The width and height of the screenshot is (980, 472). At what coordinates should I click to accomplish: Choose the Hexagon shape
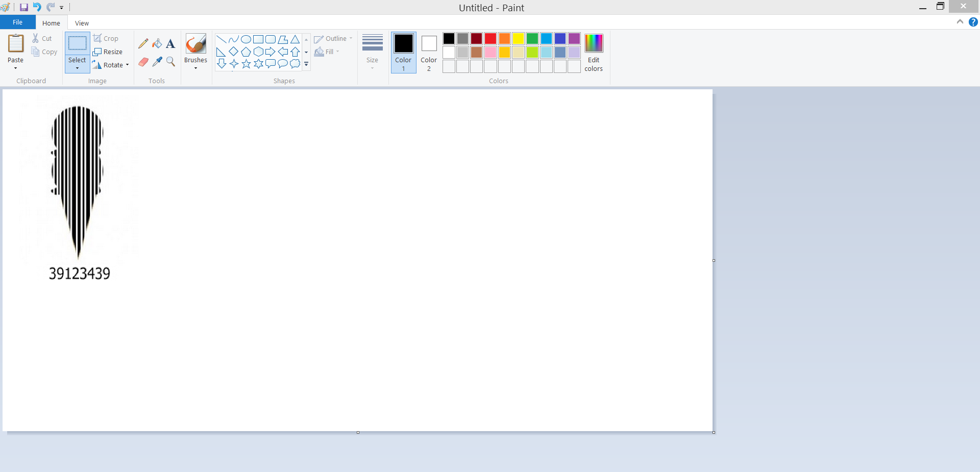pos(258,52)
